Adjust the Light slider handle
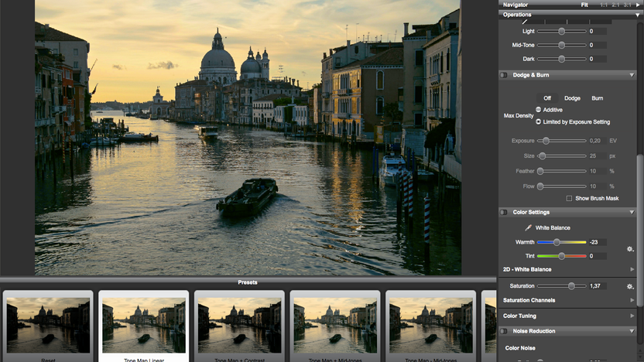 click(561, 31)
